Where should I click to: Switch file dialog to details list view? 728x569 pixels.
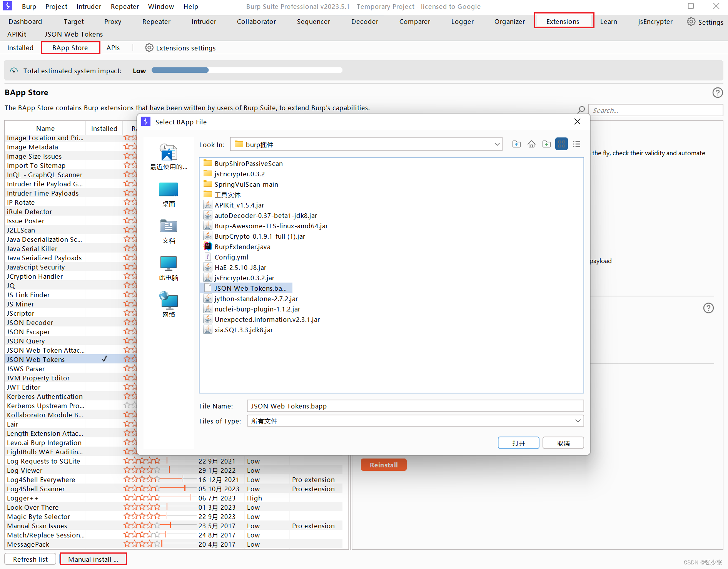click(x=576, y=144)
